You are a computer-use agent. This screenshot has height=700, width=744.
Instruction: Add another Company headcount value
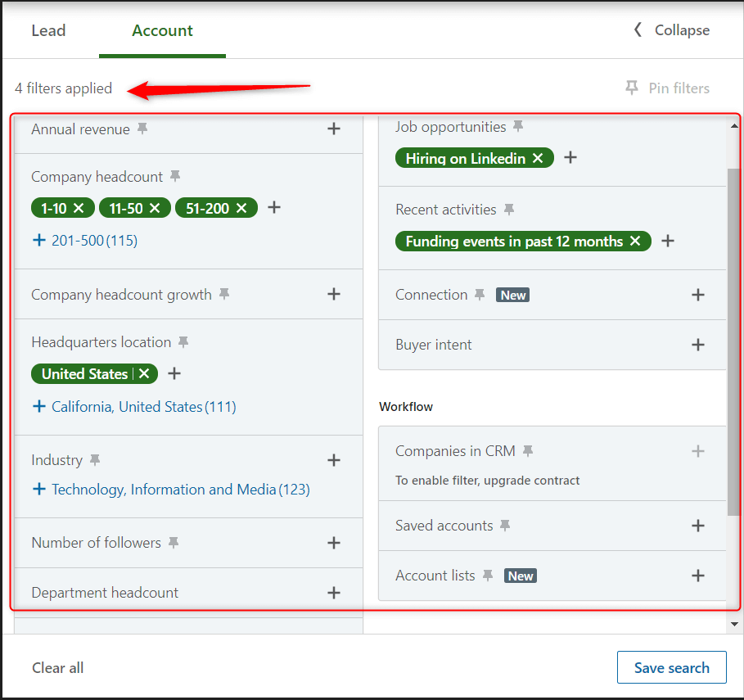[274, 207]
